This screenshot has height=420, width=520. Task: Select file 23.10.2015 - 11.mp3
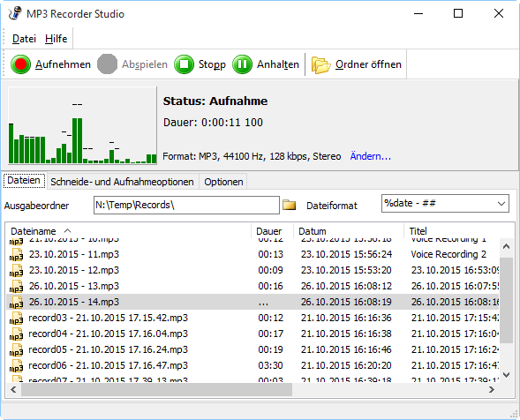(73, 254)
